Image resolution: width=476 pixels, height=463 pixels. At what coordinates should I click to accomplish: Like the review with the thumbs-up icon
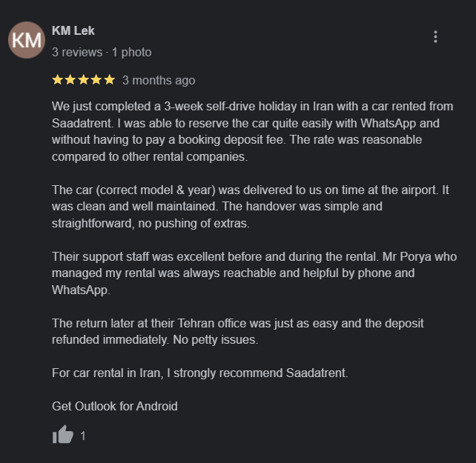click(x=63, y=435)
